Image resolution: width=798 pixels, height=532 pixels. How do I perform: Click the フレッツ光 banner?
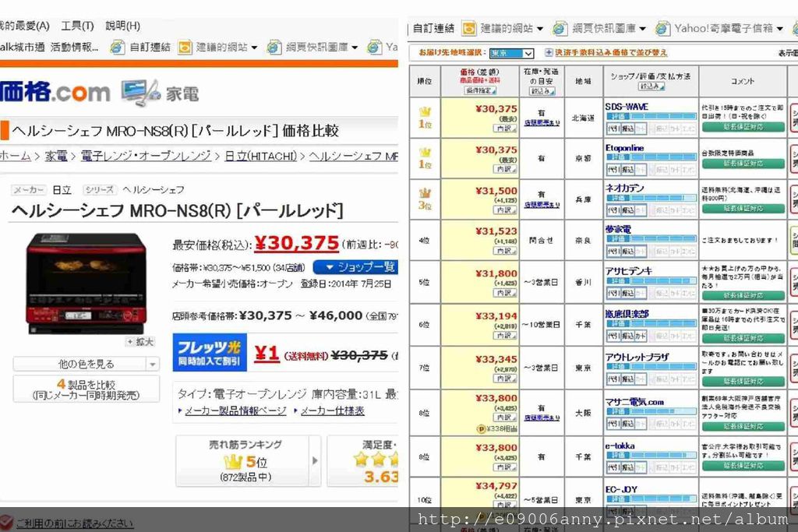(210, 352)
